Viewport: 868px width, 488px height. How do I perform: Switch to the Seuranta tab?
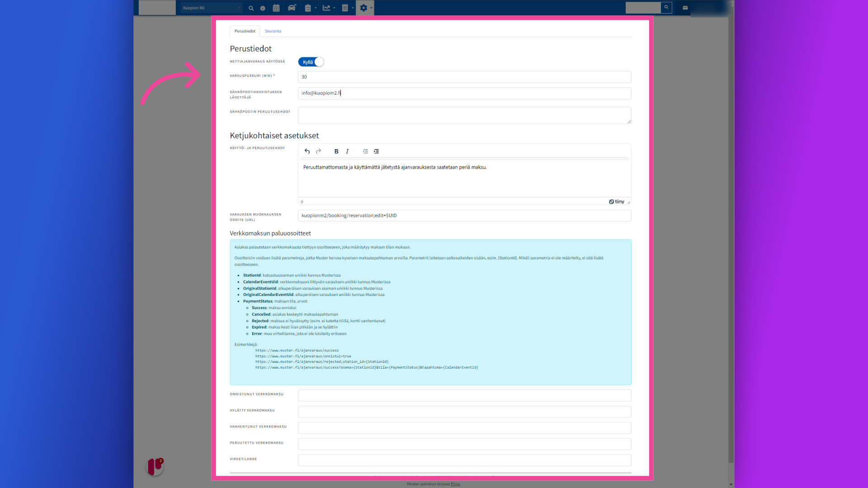[x=273, y=31]
